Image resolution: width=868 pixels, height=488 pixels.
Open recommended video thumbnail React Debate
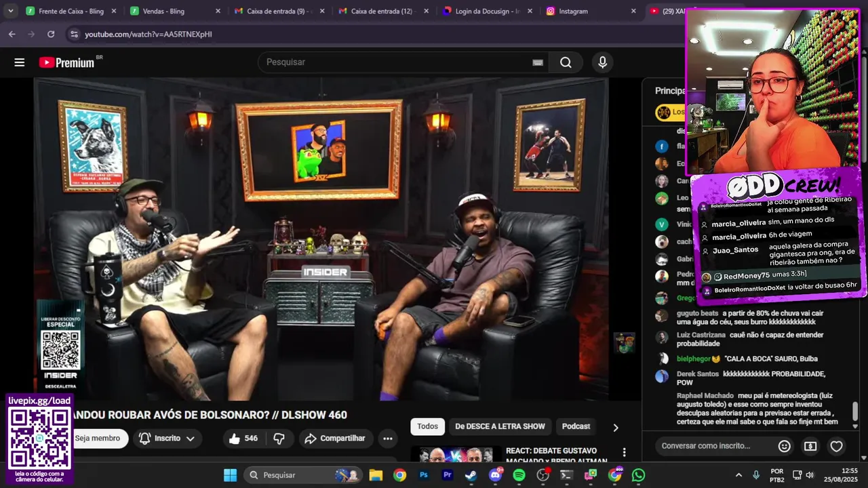point(455,455)
